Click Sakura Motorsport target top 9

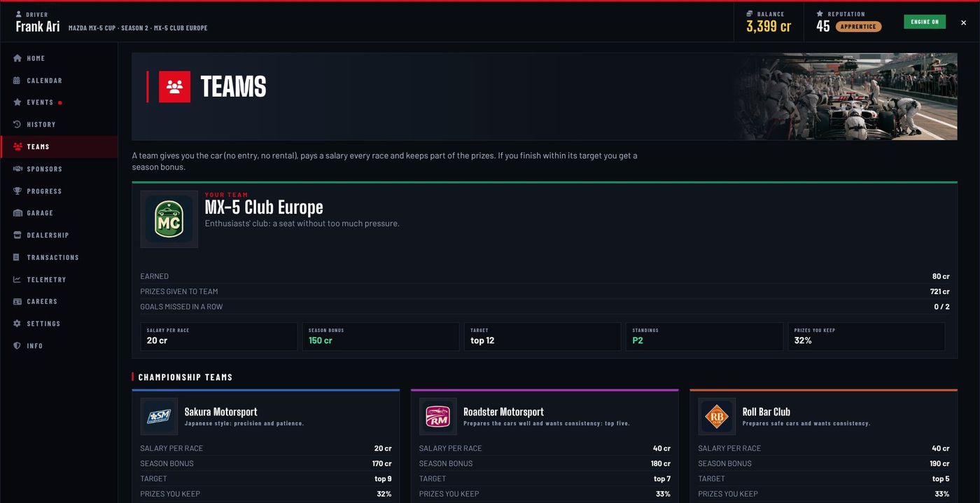pyautogui.click(x=383, y=479)
